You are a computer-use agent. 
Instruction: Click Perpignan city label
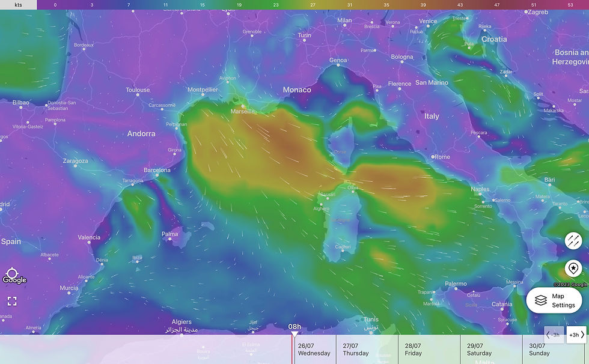point(176,124)
